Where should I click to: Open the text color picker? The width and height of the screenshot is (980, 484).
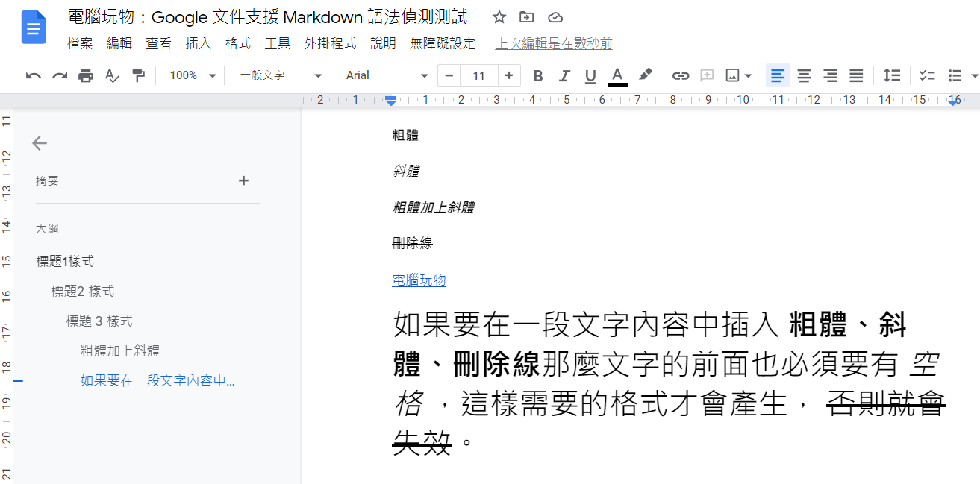pyautogui.click(x=617, y=75)
